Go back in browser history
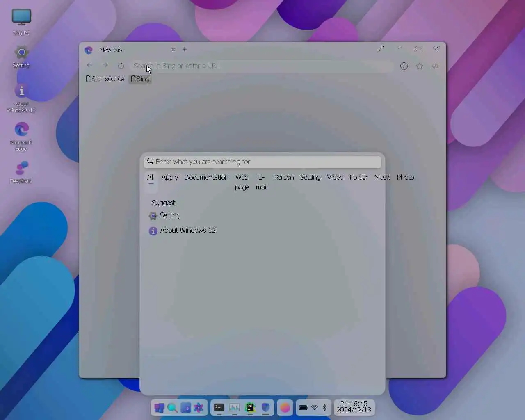525x420 pixels. (x=89, y=65)
